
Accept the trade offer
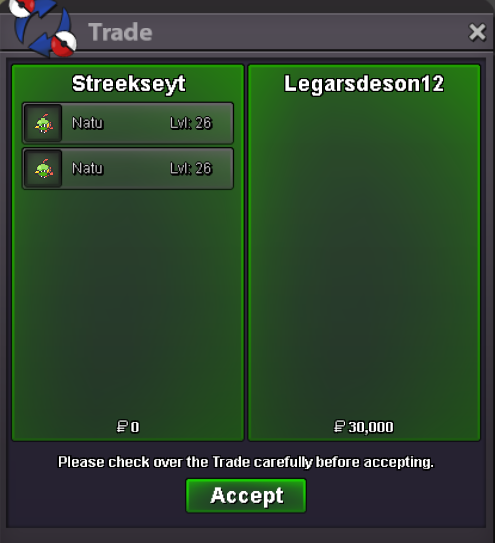[246, 496]
